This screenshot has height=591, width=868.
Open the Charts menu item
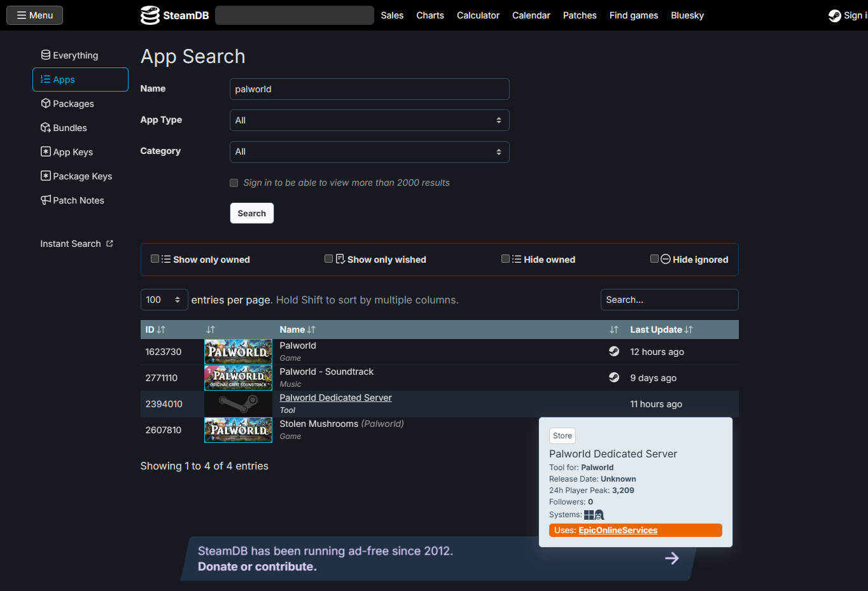430,15
